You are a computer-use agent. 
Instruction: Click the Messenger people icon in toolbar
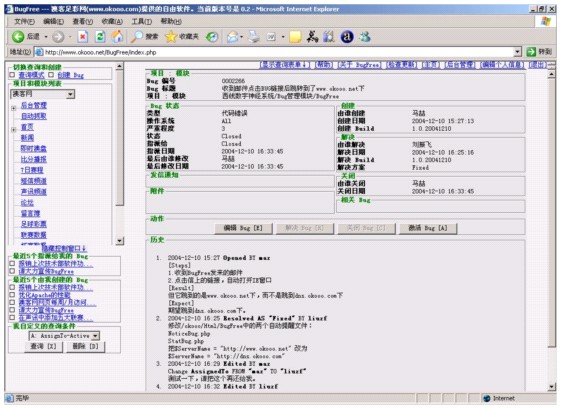point(365,37)
